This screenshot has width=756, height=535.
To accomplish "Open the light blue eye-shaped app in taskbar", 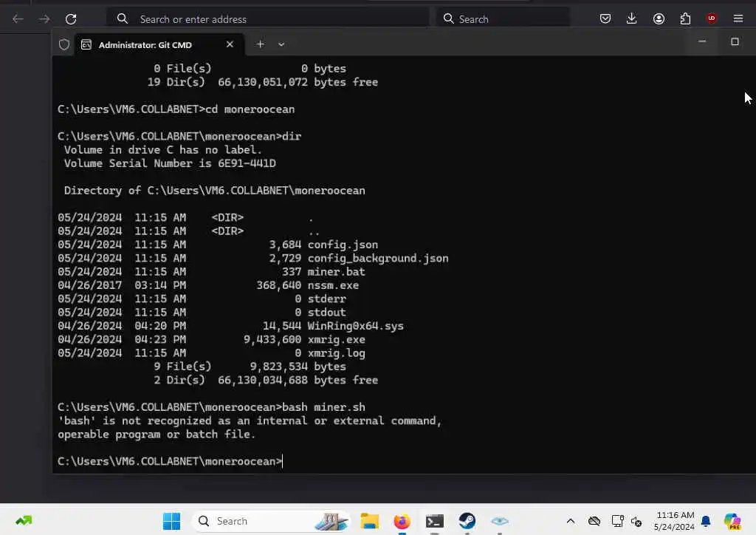I will click(x=500, y=521).
